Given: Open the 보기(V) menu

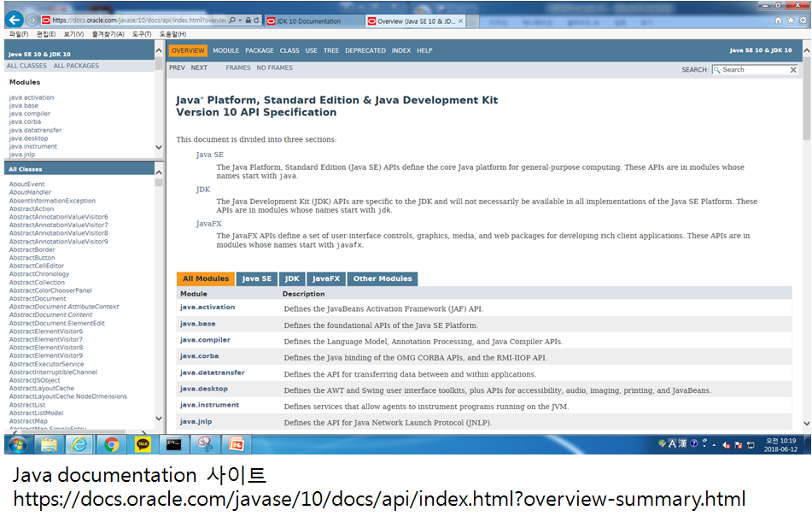Looking at the screenshot, I should click(x=73, y=34).
